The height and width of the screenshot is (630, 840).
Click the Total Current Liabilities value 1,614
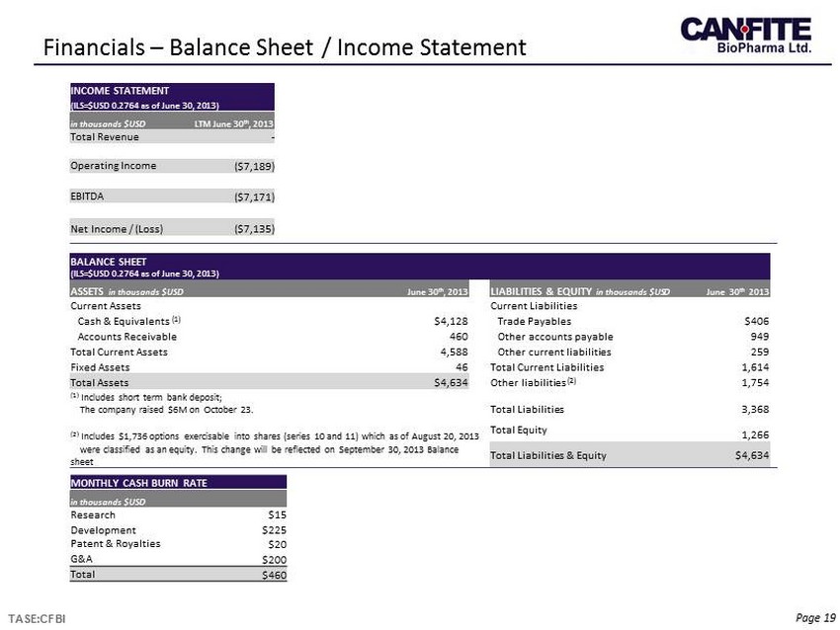[756, 366]
